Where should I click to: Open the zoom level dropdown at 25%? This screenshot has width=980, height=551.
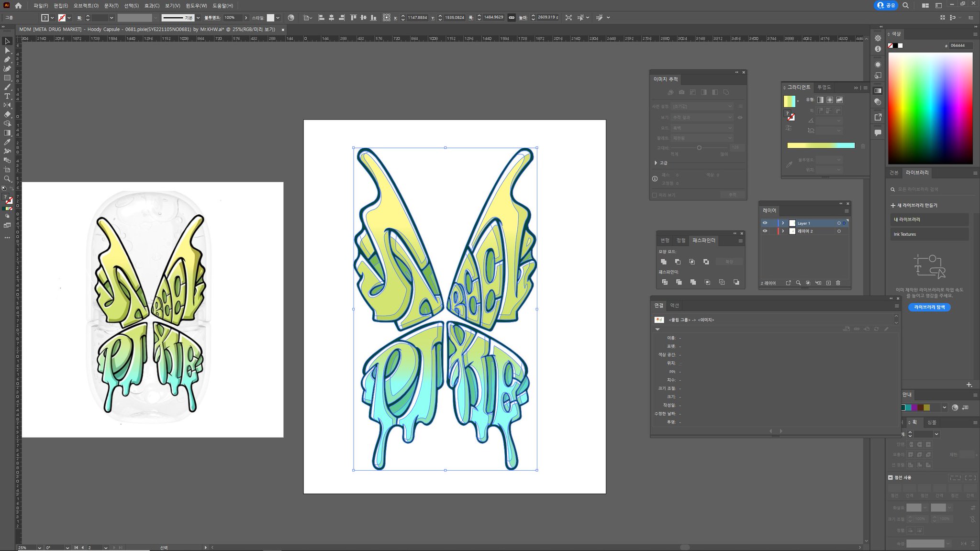coord(39,548)
